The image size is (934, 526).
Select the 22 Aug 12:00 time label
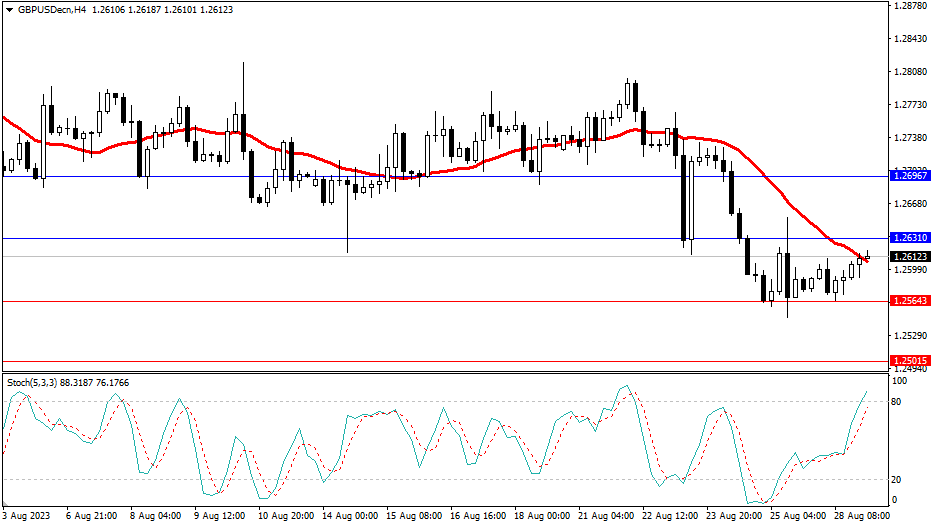click(669, 516)
